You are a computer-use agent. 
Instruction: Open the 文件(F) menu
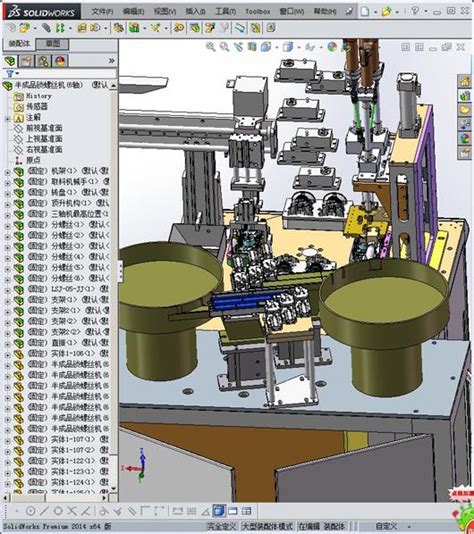coord(102,12)
